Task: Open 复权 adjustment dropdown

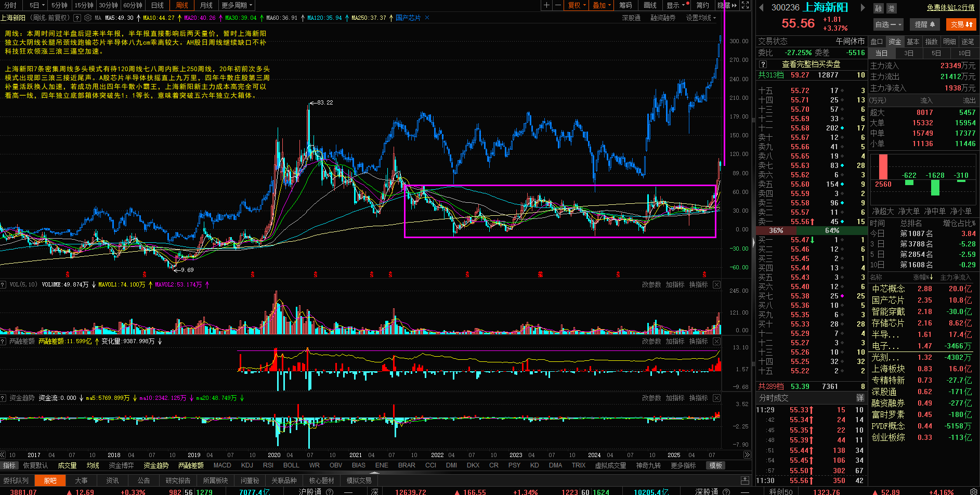Action: [x=577, y=5]
